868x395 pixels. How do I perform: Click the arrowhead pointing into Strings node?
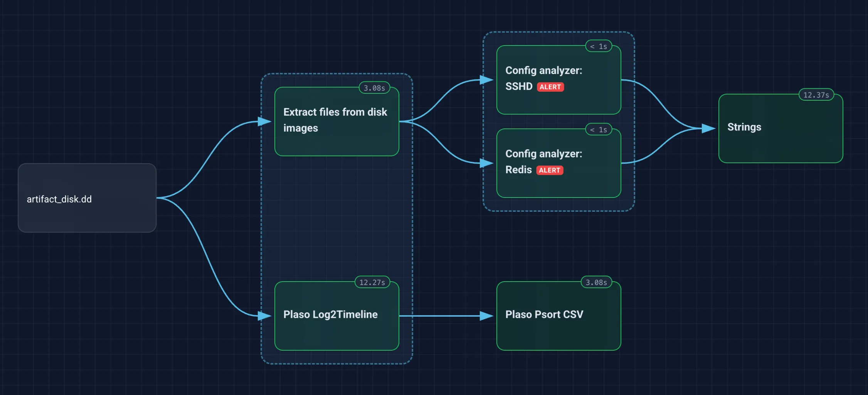pyautogui.click(x=708, y=128)
